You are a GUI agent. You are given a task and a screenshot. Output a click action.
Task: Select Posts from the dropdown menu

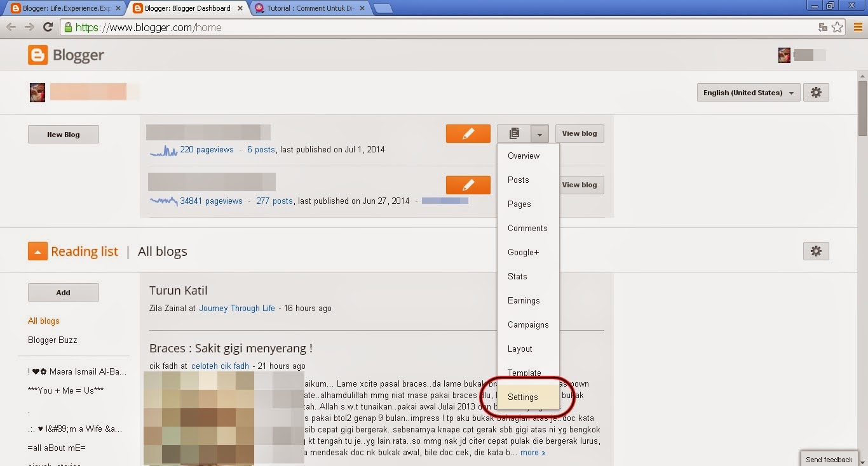[528, 180]
